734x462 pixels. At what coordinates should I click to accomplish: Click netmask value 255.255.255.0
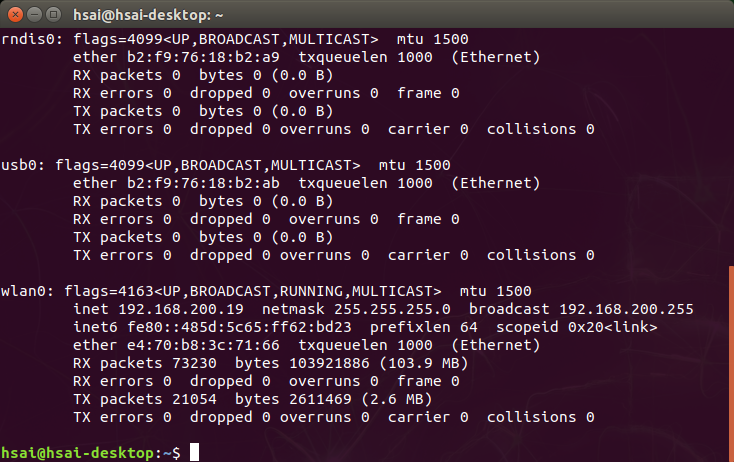click(392, 309)
